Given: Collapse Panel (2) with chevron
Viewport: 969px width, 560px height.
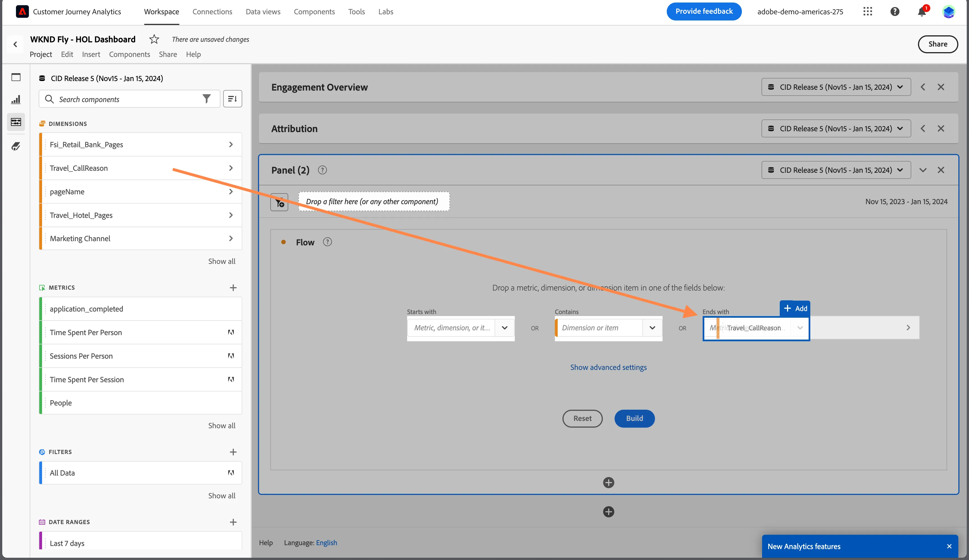Looking at the screenshot, I should [x=923, y=170].
